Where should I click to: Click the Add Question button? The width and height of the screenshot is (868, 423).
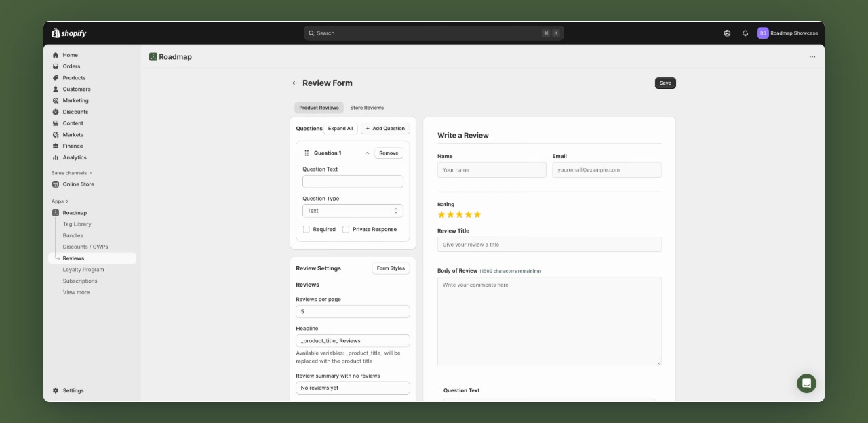tap(385, 128)
